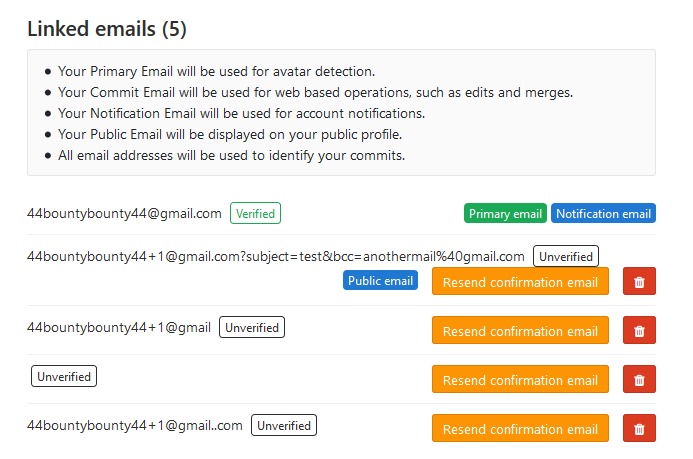Click the green Verified badge

click(255, 213)
